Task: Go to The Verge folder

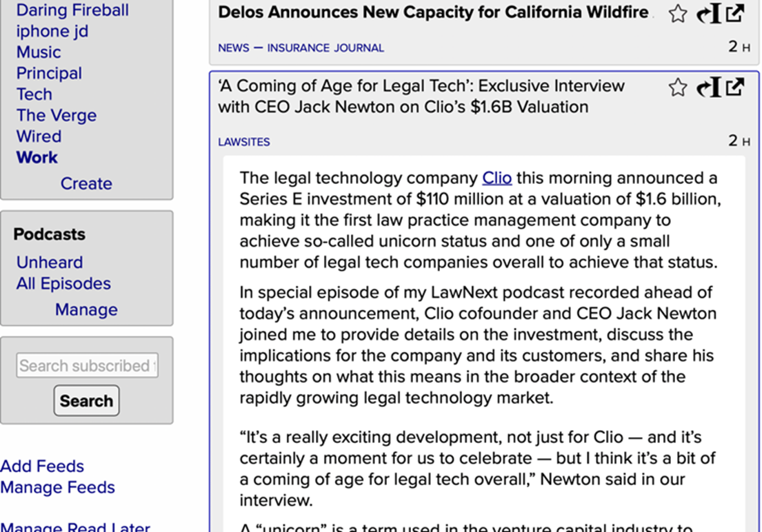Action: [57, 115]
